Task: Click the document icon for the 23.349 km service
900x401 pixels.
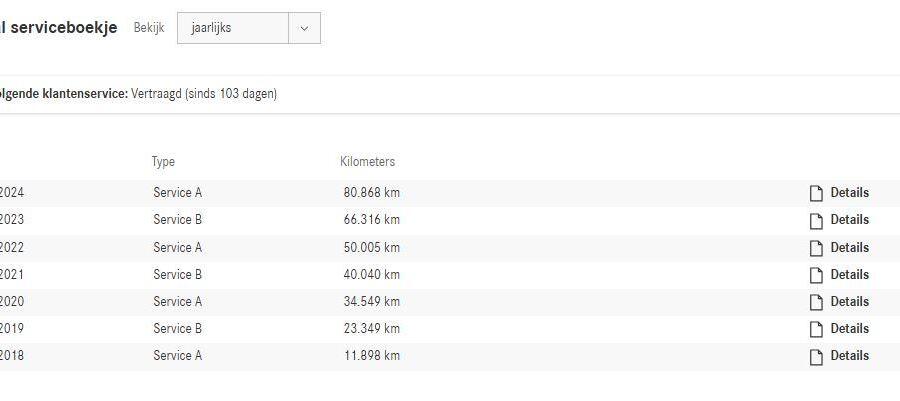Action: coord(816,329)
